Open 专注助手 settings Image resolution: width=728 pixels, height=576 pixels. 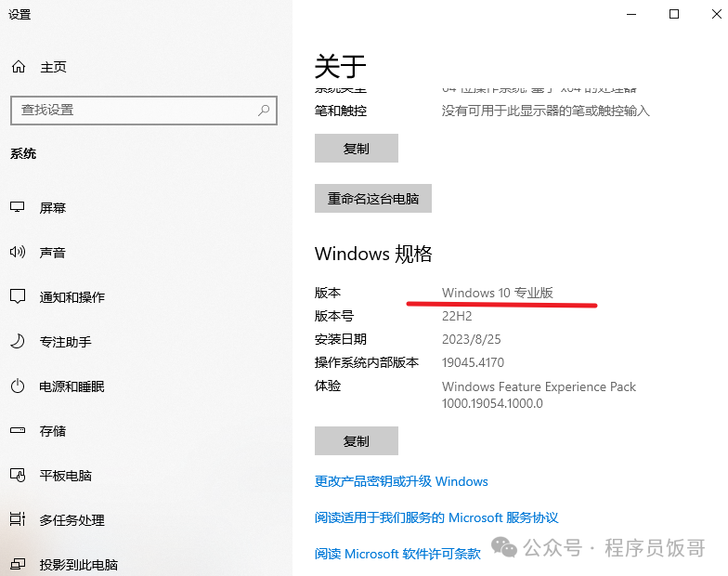coord(65,342)
